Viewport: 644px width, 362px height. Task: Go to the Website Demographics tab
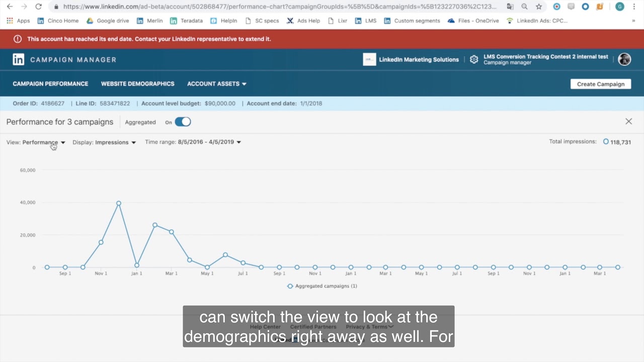[138, 84]
